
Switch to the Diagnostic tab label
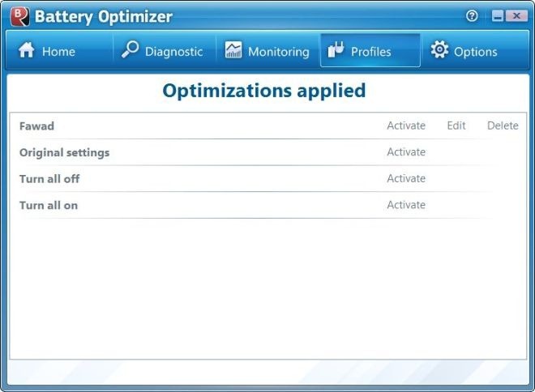coord(174,52)
